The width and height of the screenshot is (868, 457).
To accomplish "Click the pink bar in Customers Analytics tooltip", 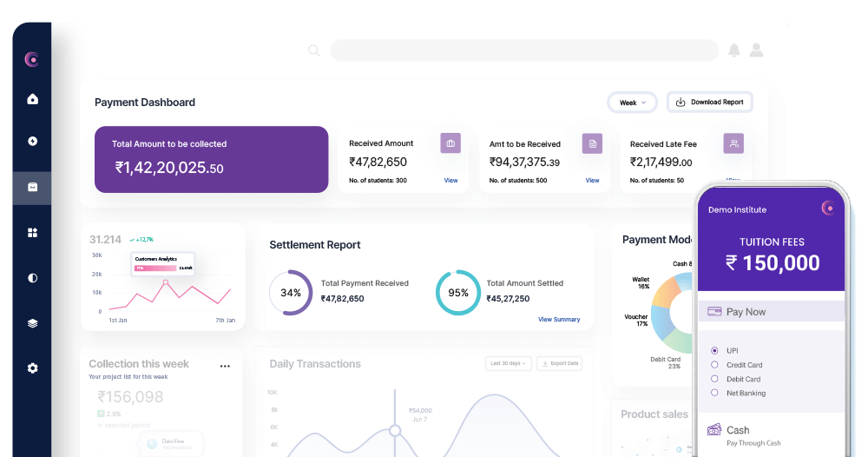I will 156,268.
